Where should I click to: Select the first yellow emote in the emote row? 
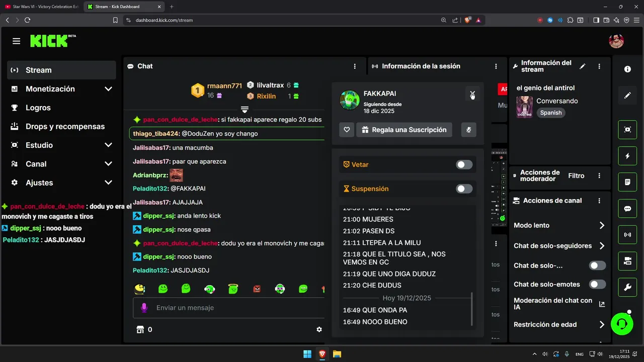(x=140, y=289)
